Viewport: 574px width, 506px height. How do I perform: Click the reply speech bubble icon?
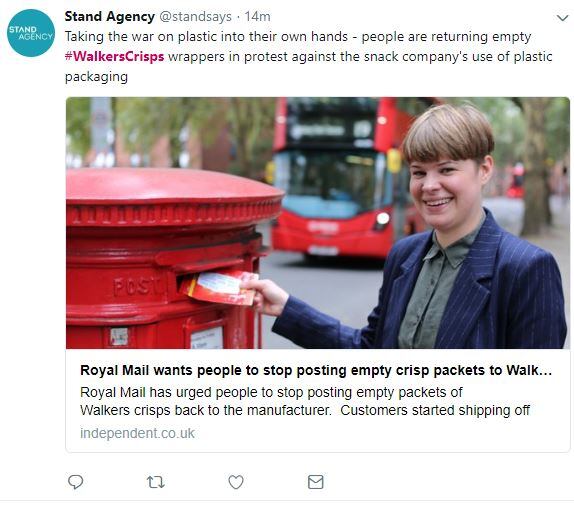pyautogui.click(x=76, y=481)
